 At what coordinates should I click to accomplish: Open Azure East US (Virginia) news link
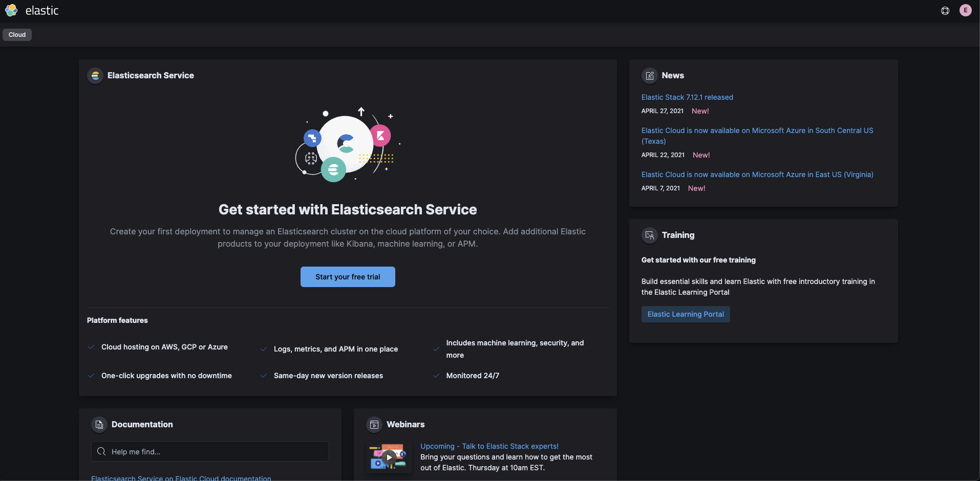click(x=757, y=174)
